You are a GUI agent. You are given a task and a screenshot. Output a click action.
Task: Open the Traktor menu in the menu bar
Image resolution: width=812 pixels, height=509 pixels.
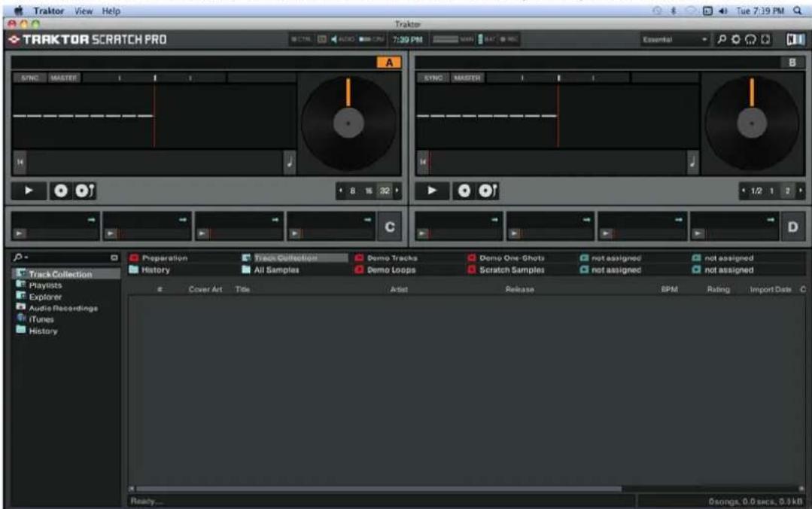49,11
